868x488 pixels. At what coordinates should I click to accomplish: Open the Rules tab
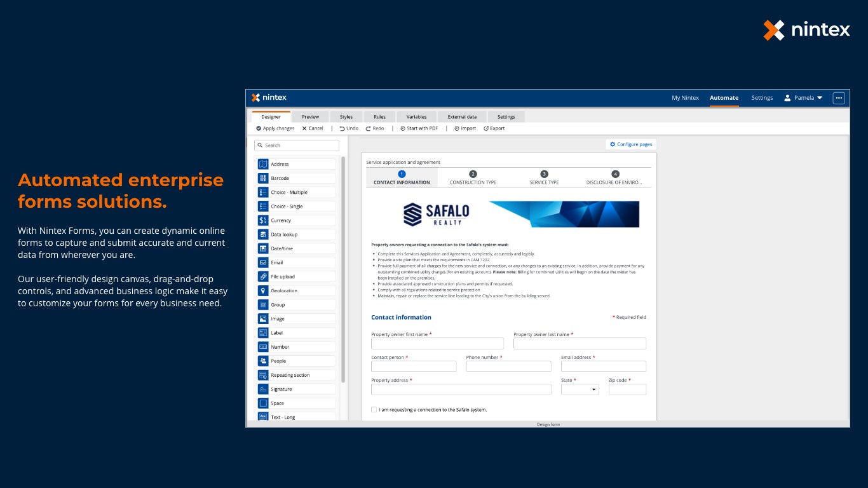click(379, 117)
